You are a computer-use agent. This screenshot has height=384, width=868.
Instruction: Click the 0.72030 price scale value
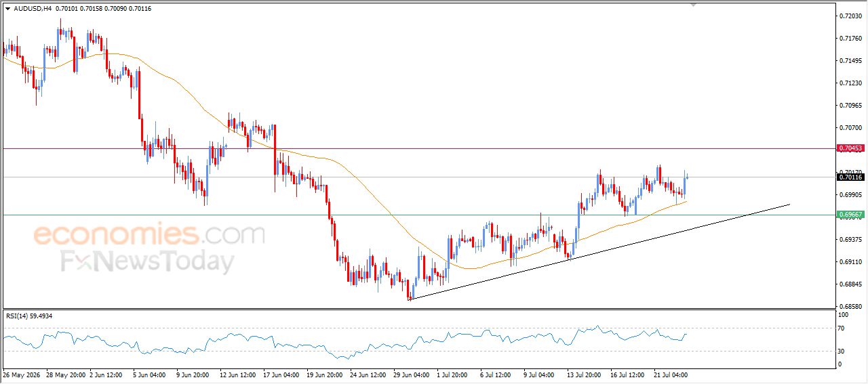coord(850,16)
